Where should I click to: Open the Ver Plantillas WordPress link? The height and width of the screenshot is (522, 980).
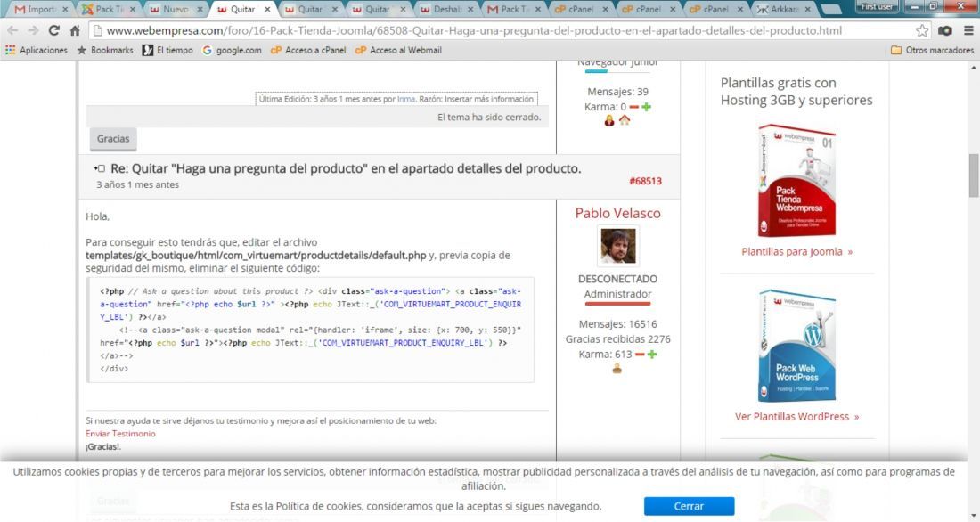[x=796, y=417]
